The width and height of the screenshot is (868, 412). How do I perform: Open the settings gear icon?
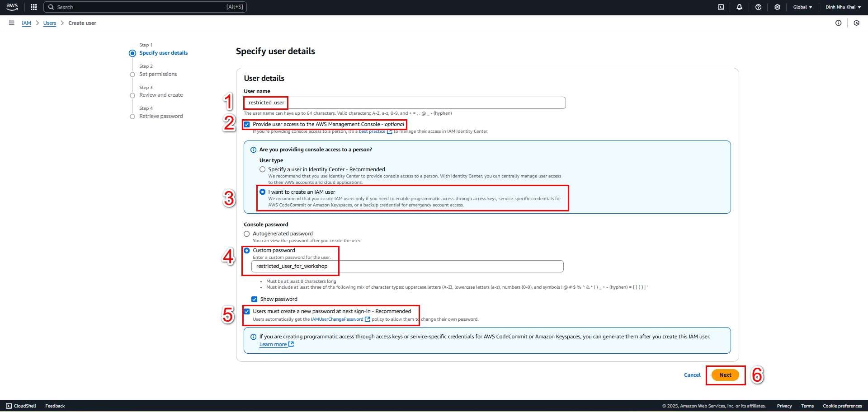click(778, 7)
